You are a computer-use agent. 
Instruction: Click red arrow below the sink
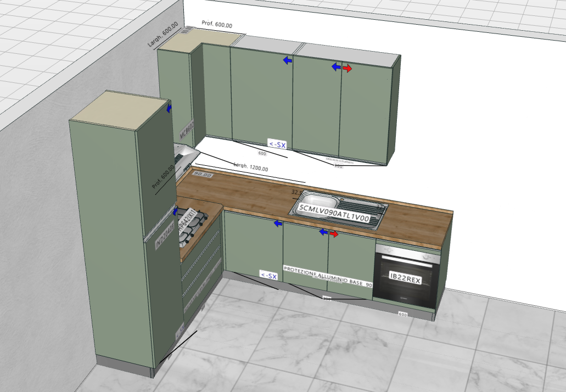334,234
